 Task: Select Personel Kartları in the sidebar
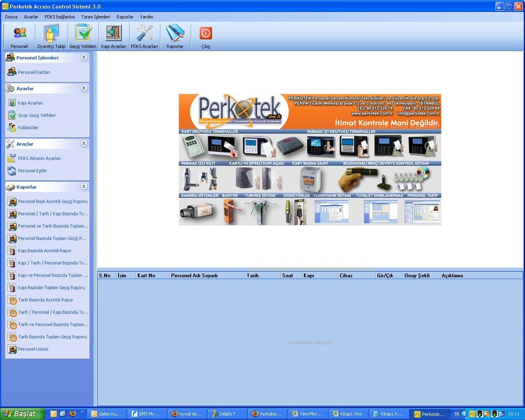pyautogui.click(x=32, y=72)
